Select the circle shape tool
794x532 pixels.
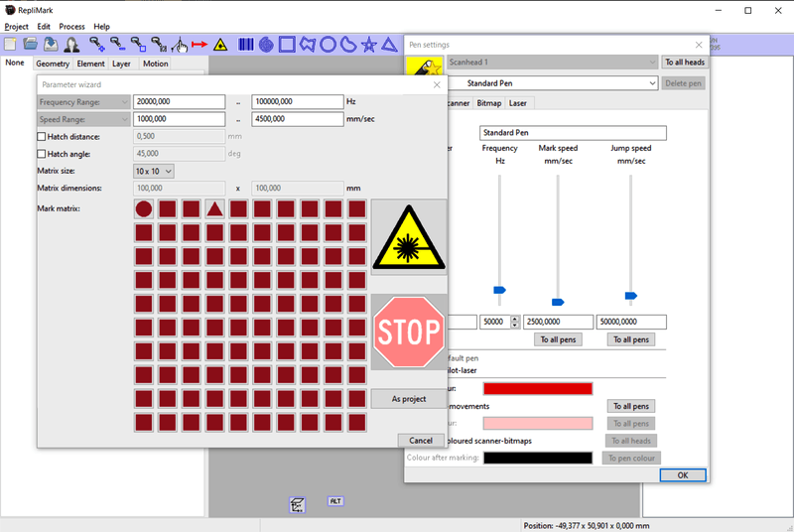pyautogui.click(x=328, y=44)
